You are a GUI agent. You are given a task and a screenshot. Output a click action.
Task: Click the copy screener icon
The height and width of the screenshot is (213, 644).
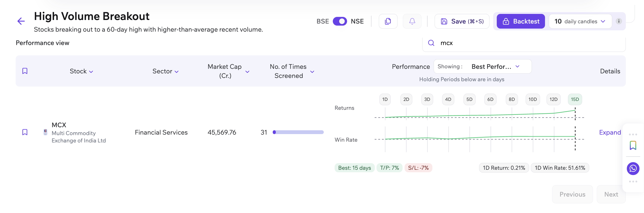(x=388, y=21)
